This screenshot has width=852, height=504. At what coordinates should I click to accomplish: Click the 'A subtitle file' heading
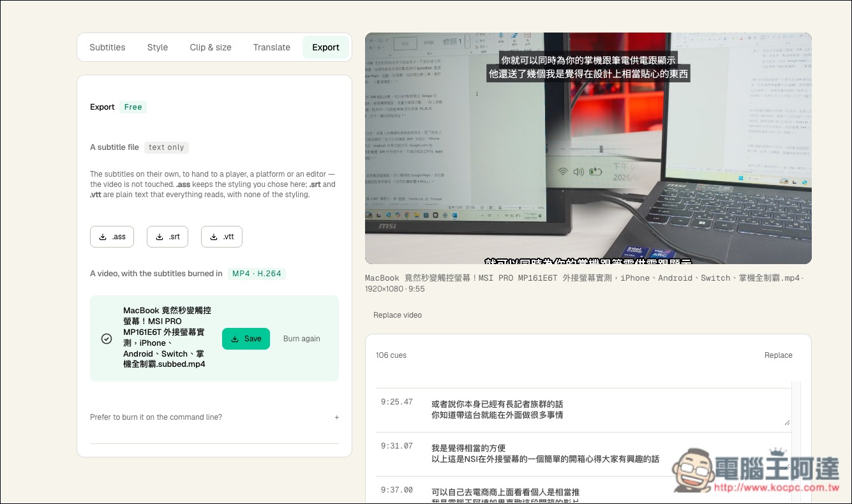click(x=114, y=147)
